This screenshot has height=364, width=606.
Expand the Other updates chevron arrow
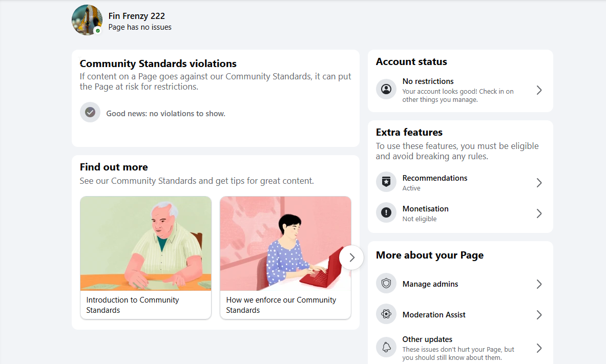539,348
